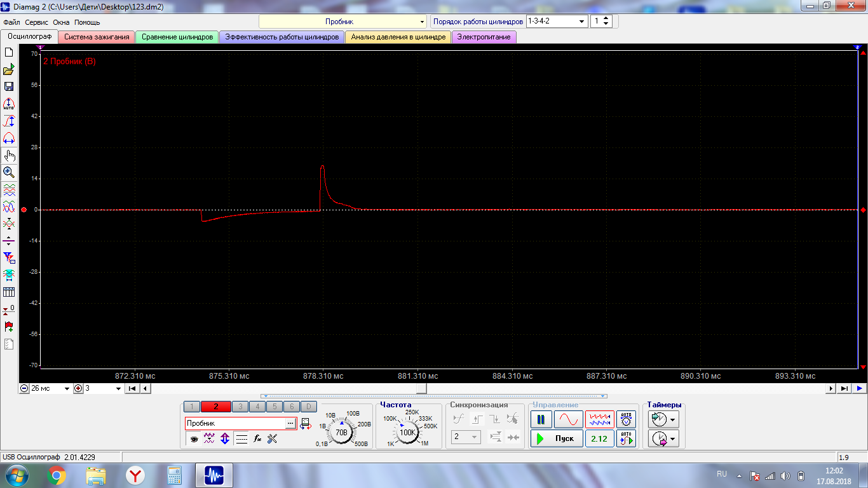The image size is (868, 488).
Task: Click the ellipsis button beside Пробник field
Action: pyautogui.click(x=290, y=423)
